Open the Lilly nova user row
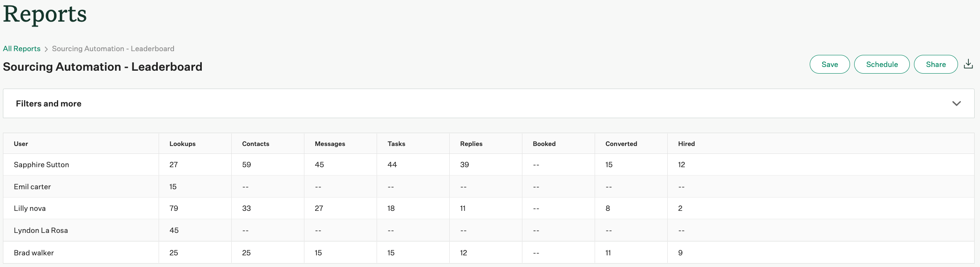Viewport: 980px width, 267px height. pyautogui.click(x=488, y=208)
